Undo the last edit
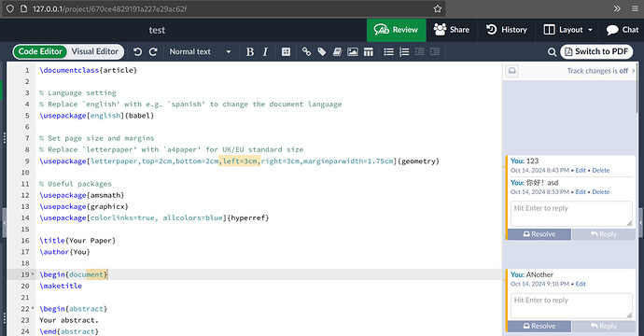The height and width of the screenshot is (336, 644). [137, 51]
